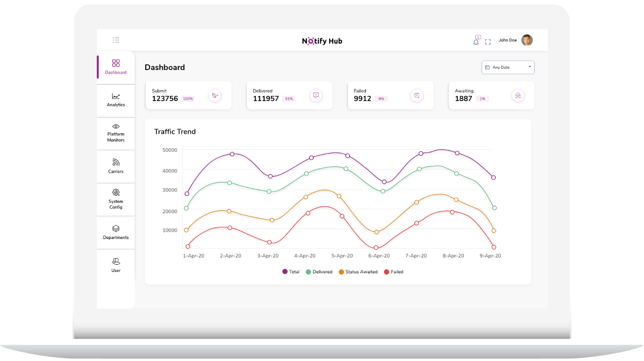
Task: Click the calendar icon in date filter
Action: coord(488,67)
